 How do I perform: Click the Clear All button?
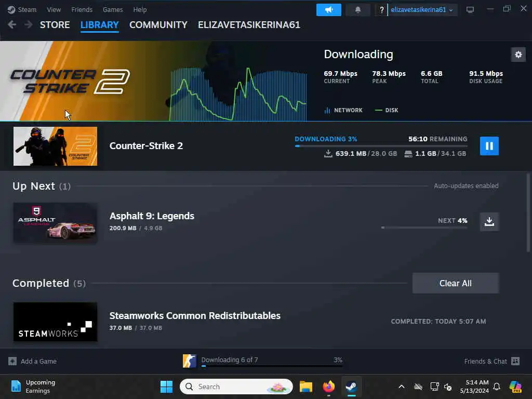[455, 283]
